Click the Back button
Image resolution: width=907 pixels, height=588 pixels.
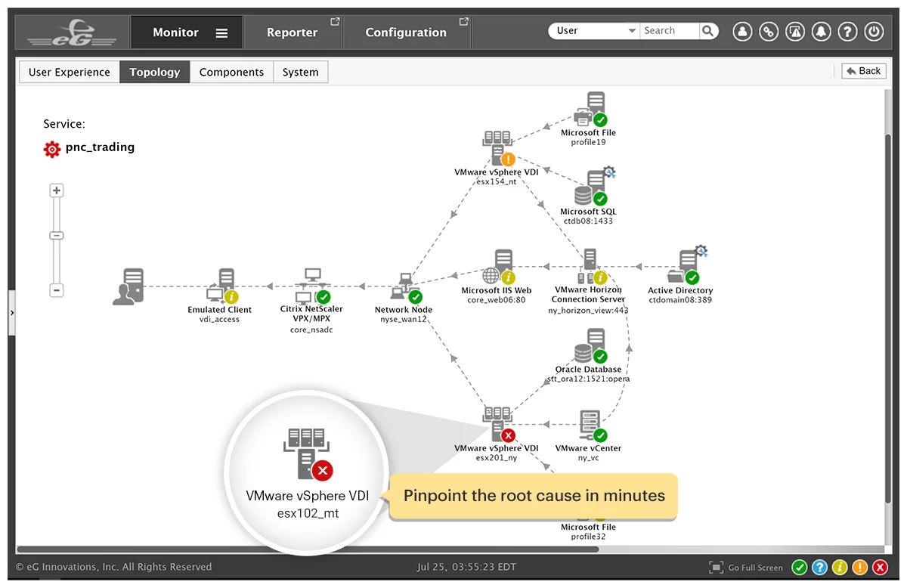click(864, 71)
